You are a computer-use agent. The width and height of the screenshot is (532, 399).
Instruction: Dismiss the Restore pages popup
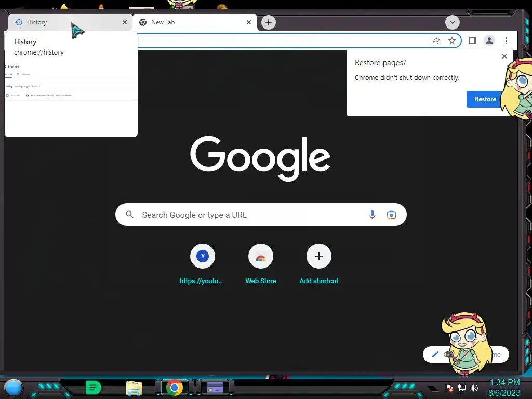(504, 56)
